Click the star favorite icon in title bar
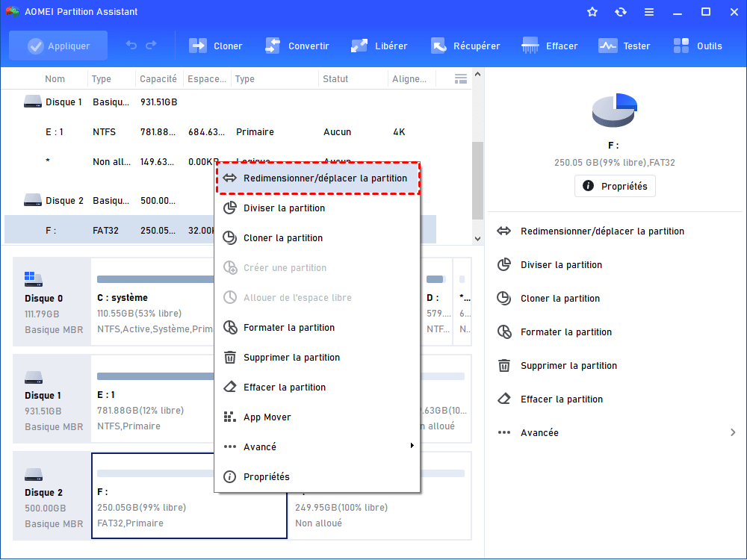 592,12
